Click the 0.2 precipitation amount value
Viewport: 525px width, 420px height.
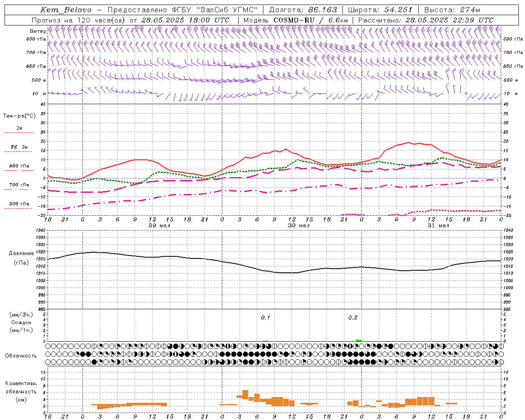tap(353, 318)
